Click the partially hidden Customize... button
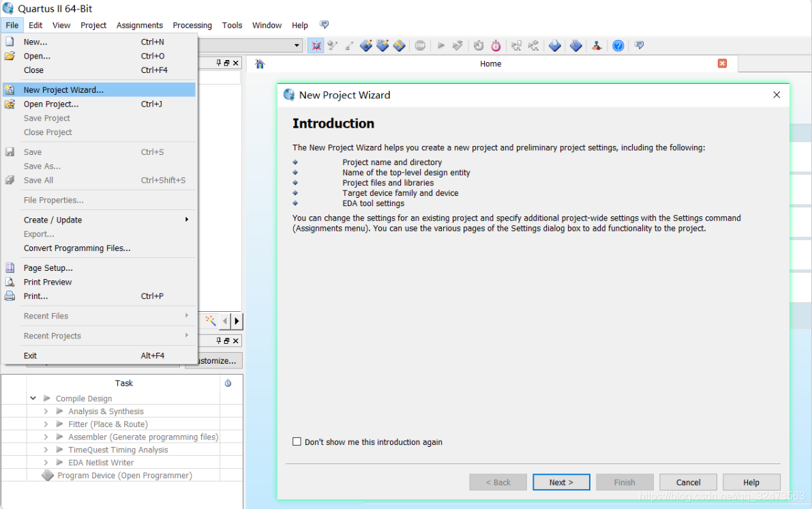This screenshot has width=812, height=509. (x=220, y=361)
